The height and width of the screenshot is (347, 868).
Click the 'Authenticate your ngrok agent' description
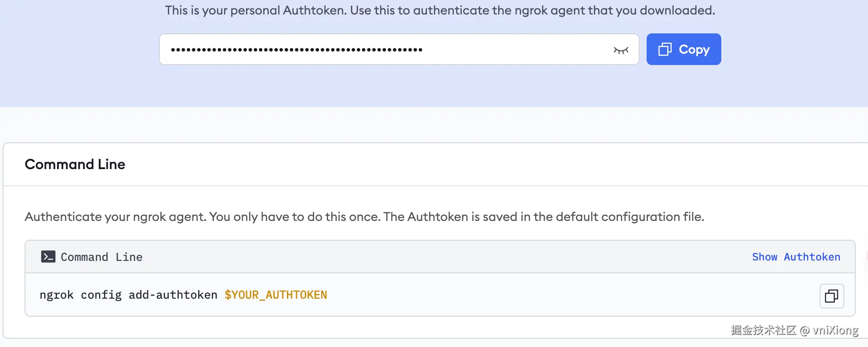tap(364, 217)
